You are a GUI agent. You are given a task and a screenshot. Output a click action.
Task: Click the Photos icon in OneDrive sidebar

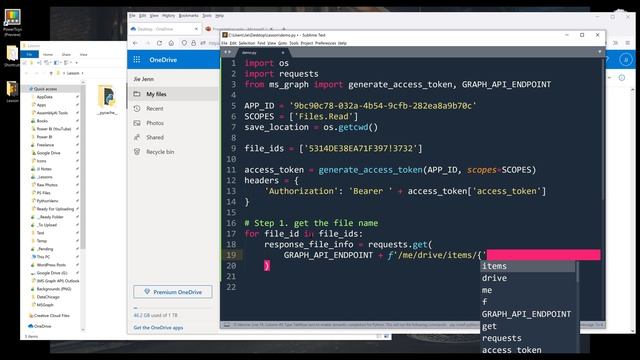[137, 123]
